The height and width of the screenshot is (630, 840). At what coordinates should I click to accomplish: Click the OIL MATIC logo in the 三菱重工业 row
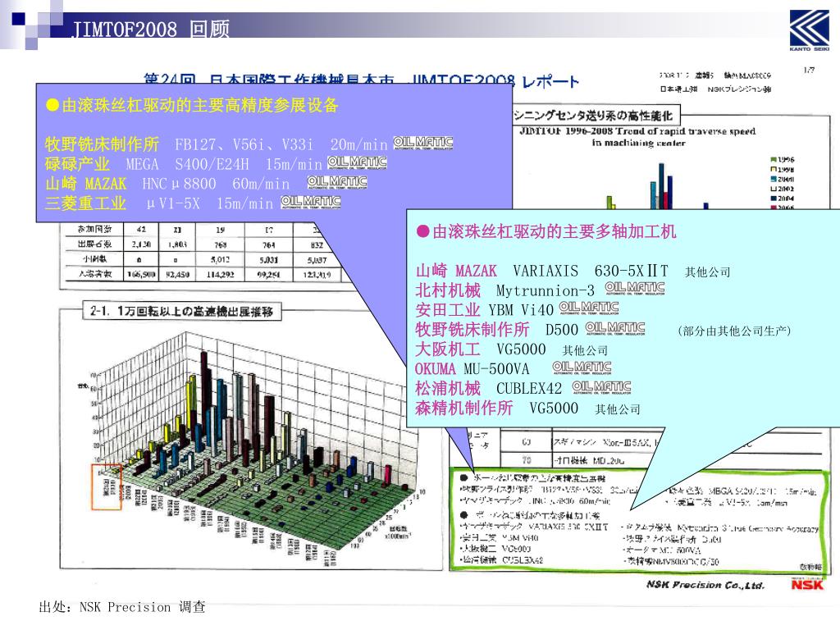pyautogui.click(x=311, y=203)
